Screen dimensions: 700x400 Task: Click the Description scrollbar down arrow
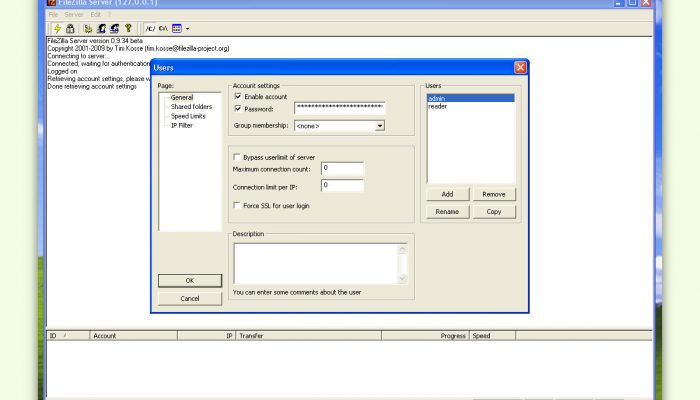[402, 279]
